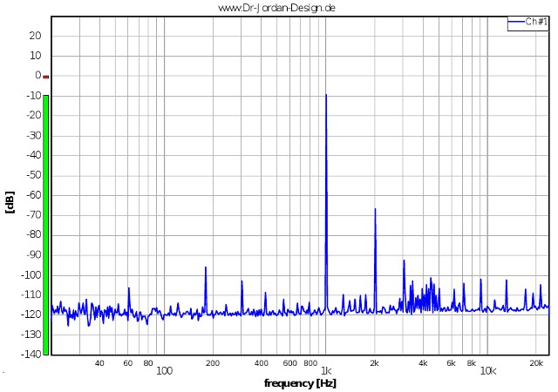558x392 pixels.
Task: Click the 2k harmonic peak on spectrum
Action: pos(375,209)
